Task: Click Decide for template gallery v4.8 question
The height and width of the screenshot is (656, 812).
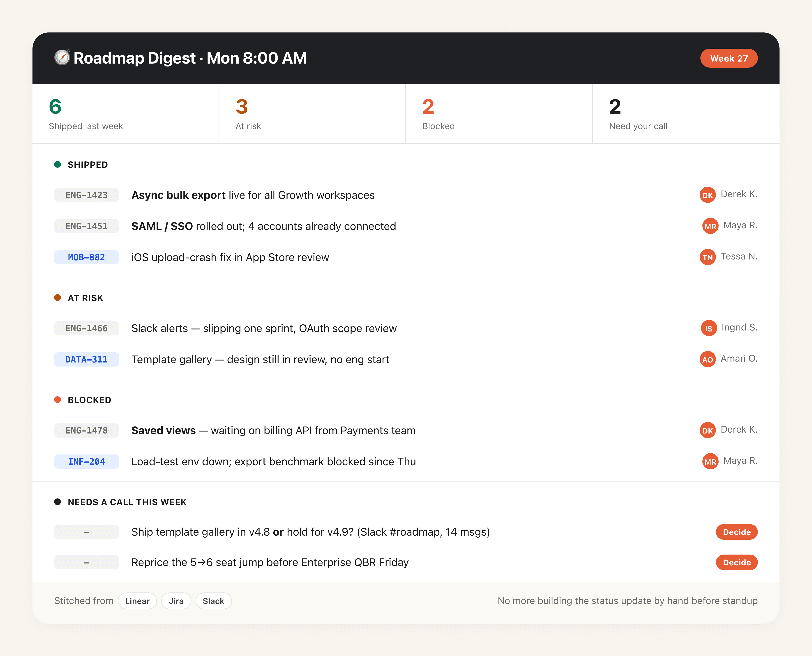Action: pos(736,532)
